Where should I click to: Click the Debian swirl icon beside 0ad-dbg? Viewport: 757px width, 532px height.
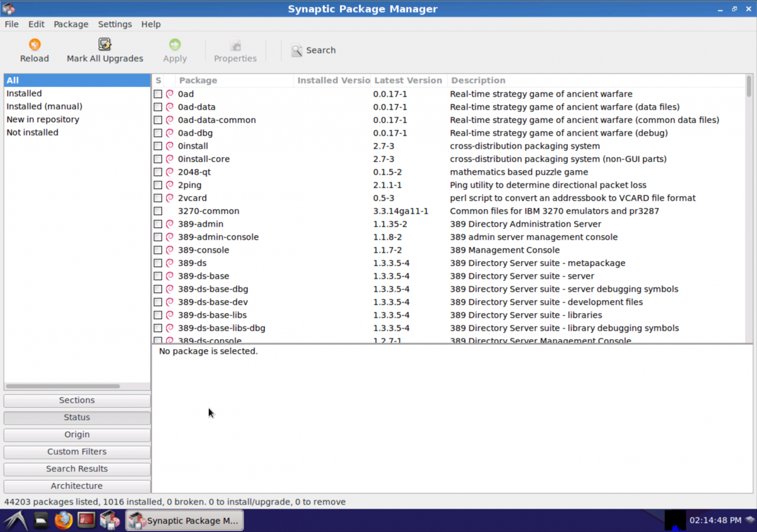click(170, 133)
